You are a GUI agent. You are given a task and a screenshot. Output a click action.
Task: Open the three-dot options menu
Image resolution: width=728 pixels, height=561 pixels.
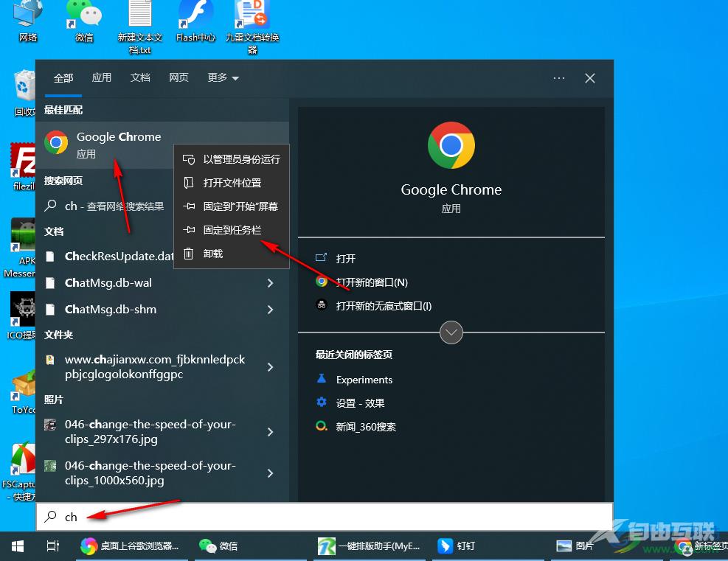pos(559,78)
